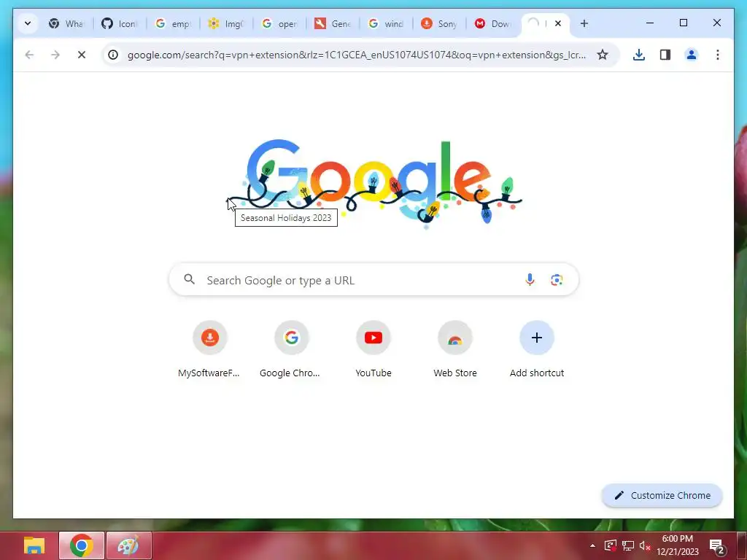This screenshot has height=560, width=747.
Task: Show hidden system tray icons
Action: pos(592,545)
